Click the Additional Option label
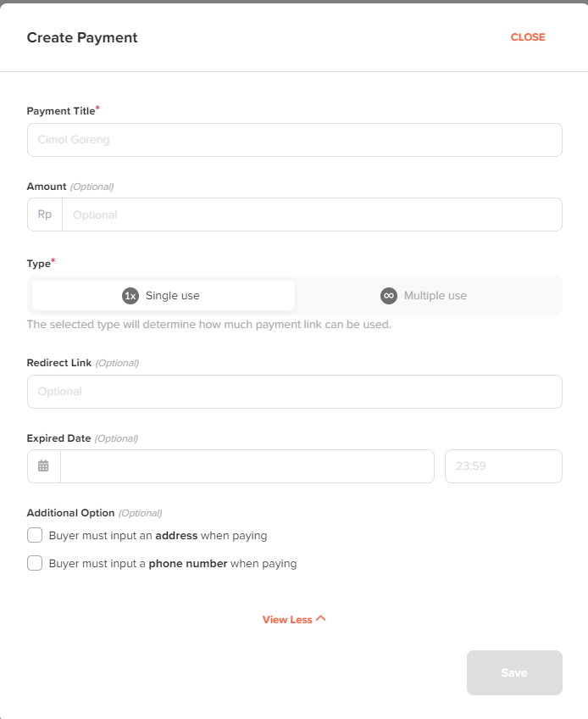This screenshot has height=719, width=588. pyautogui.click(x=71, y=513)
